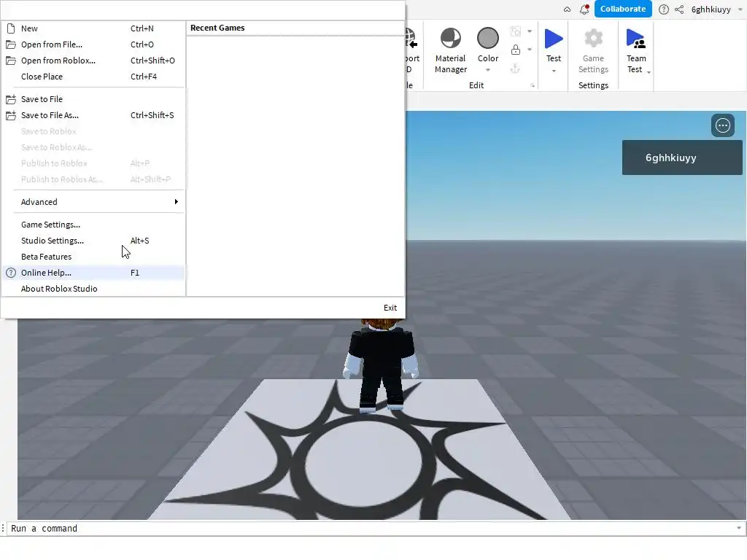Start the Test play button
This screenshot has width=747, height=560.
tap(554, 39)
